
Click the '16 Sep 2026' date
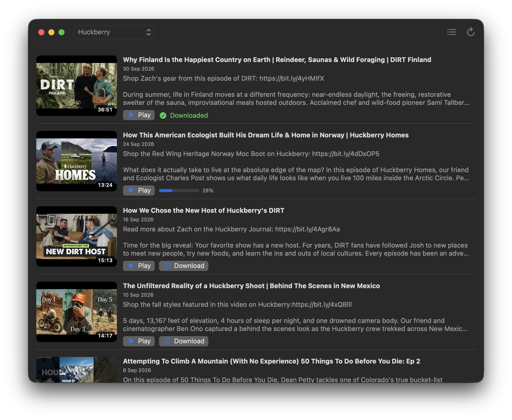138,220
